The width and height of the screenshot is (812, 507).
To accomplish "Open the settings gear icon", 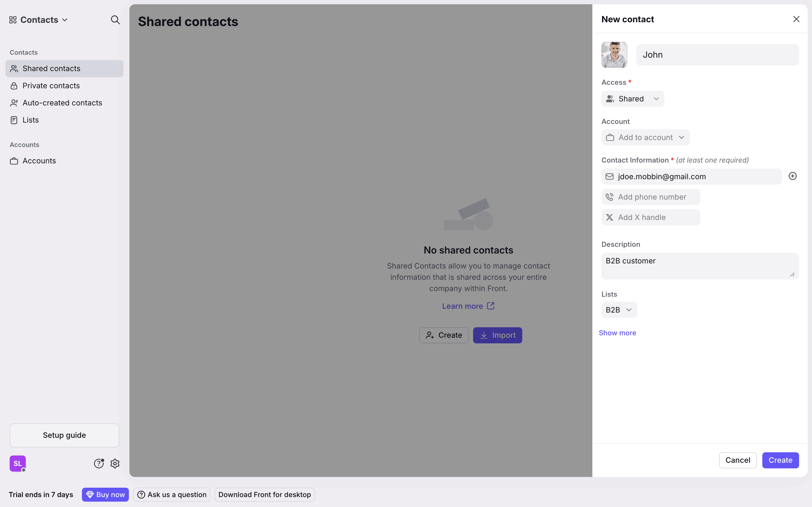I will [115, 464].
